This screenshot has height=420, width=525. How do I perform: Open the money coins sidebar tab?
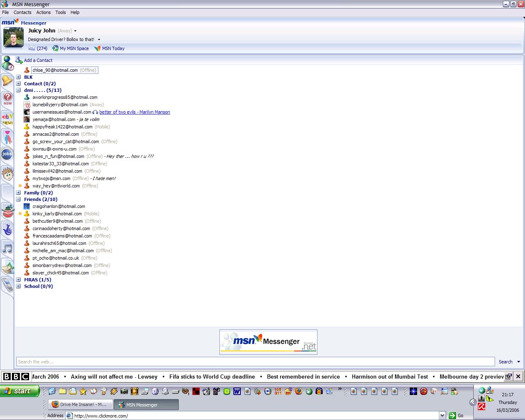(7, 267)
